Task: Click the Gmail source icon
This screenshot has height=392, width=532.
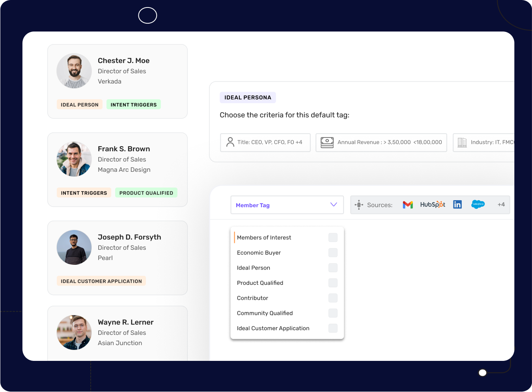Action: pos(408,205)
